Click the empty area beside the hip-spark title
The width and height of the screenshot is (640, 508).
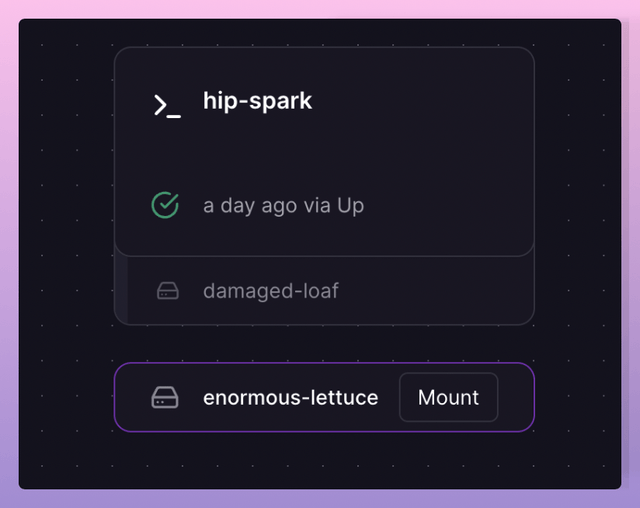(x=430, y=101)
